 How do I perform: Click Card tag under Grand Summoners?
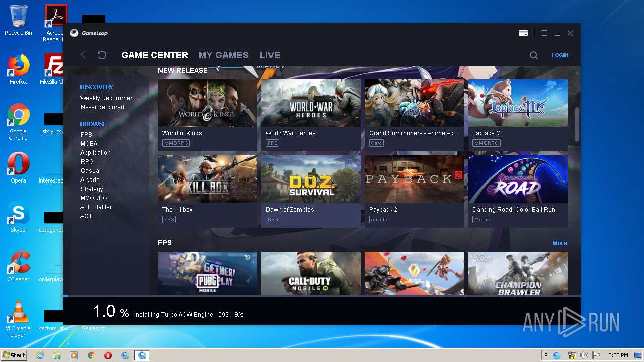pos(376,143)
